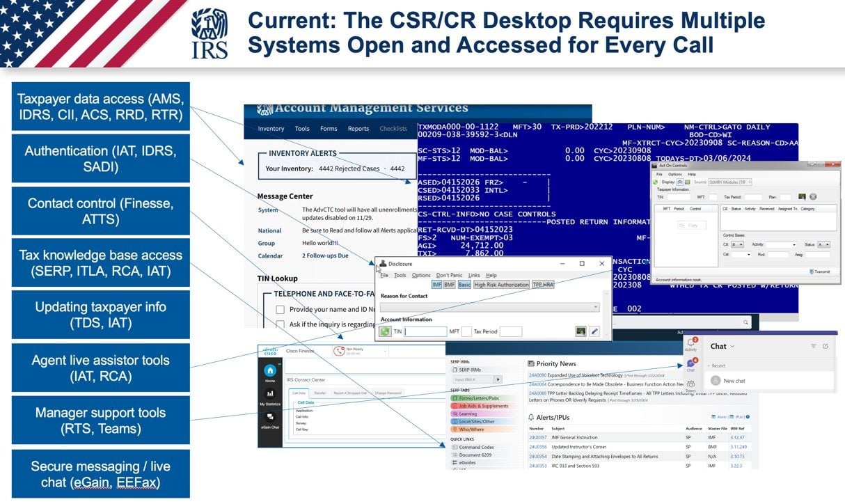Open the Options menu in Act On Controls

pos(675,174)
